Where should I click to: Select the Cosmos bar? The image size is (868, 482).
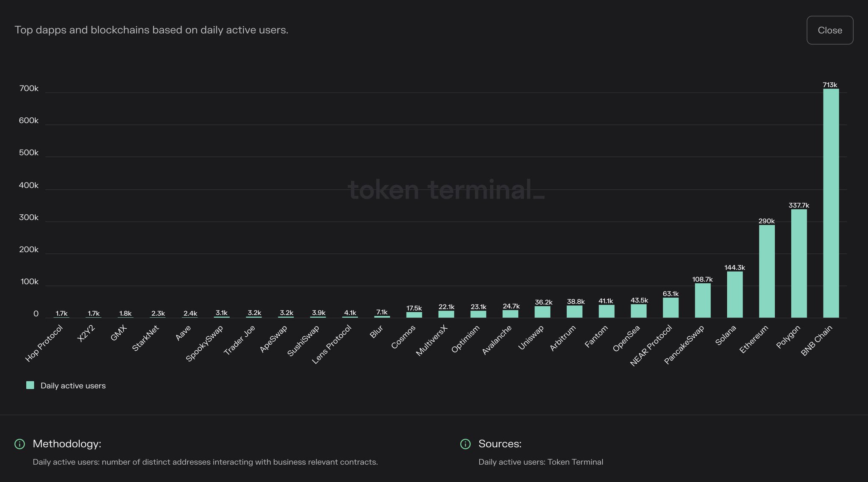click(x=413, y=315)
